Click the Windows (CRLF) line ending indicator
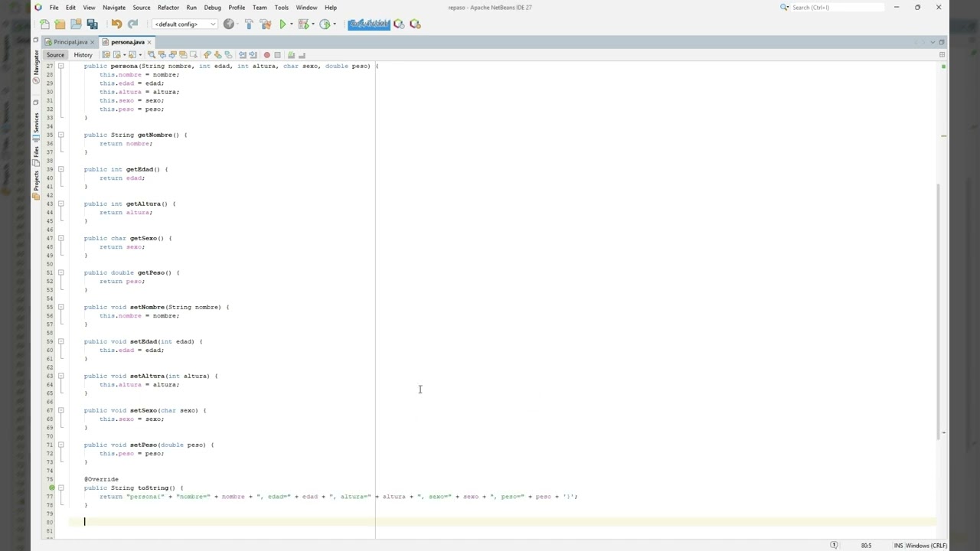 click(x=926, y=546)
